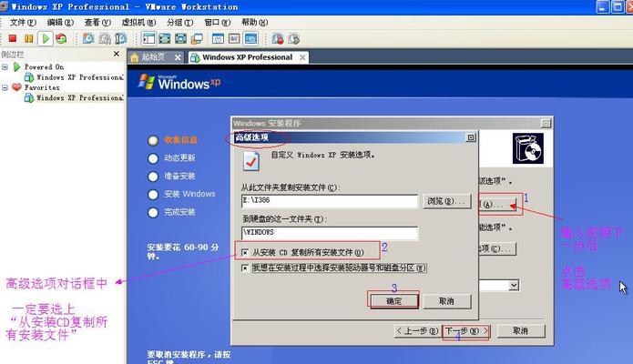
Task: Click the 下一步(N) next button
Action: pos(466,331)
